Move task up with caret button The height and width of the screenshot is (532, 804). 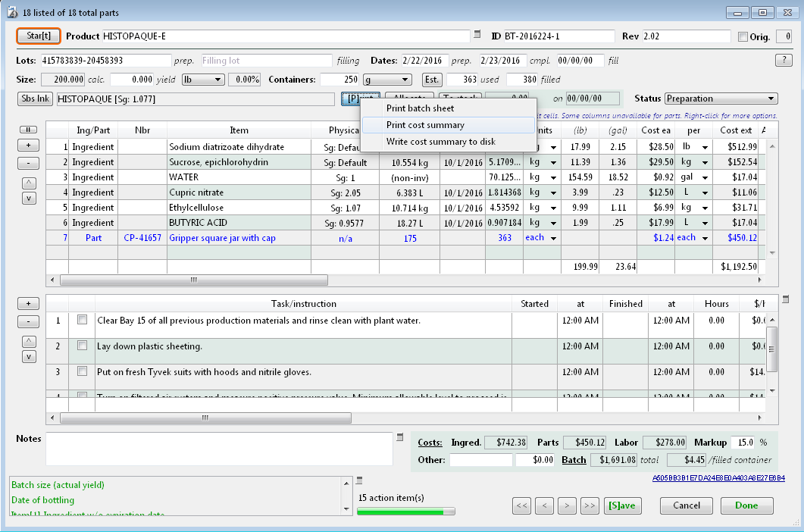click(30, 341)
